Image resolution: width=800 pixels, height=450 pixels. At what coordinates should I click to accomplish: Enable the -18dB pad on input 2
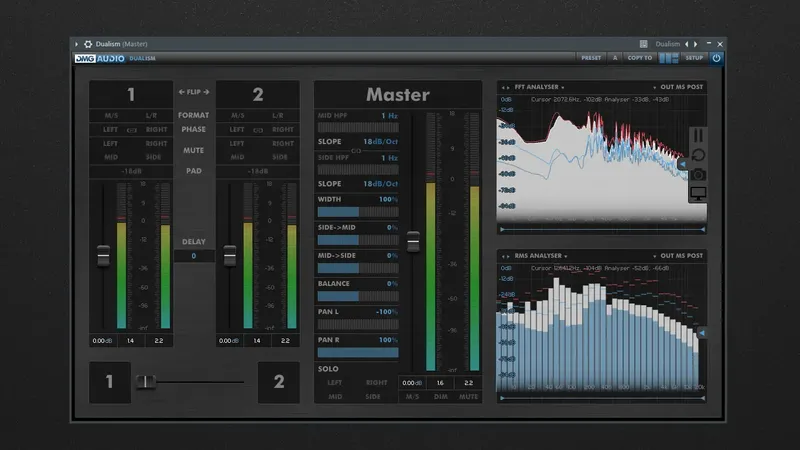click(x=258, y=171)
